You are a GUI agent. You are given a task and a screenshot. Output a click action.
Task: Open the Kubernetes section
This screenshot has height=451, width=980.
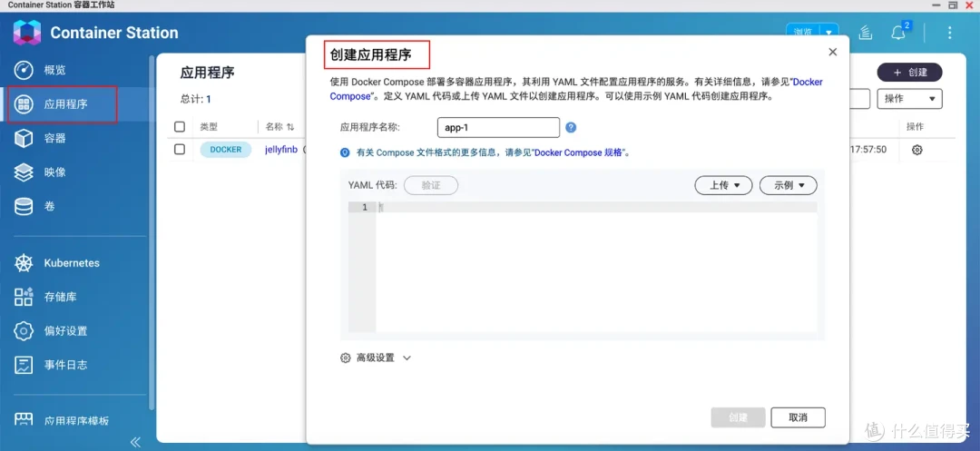click(x=73, y=263)
